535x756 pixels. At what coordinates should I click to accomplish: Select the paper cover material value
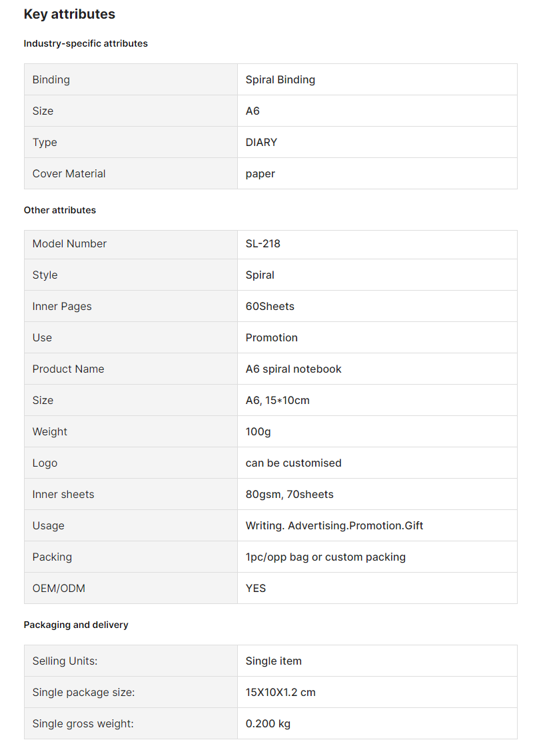point(261,174)
